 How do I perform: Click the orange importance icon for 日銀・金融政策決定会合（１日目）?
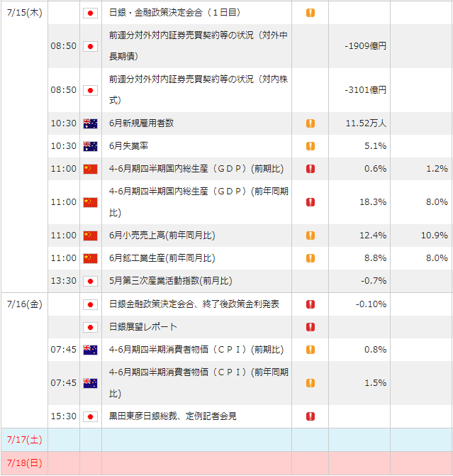pos(311,13)
